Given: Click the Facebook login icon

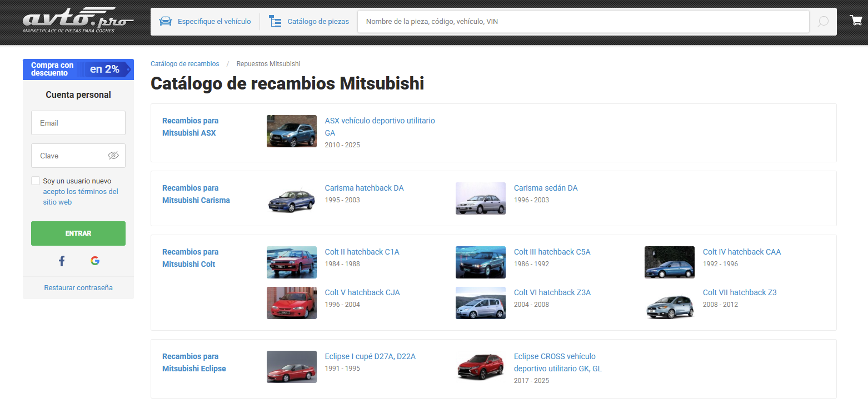Looking at the screenshot, I should (x=62, y=261).
